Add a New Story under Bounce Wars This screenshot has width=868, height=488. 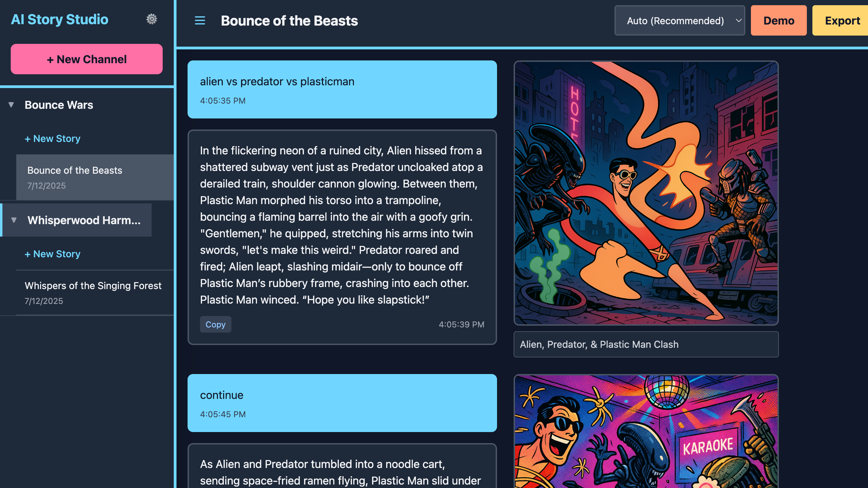pyautogui.click(x=53, y=138)
